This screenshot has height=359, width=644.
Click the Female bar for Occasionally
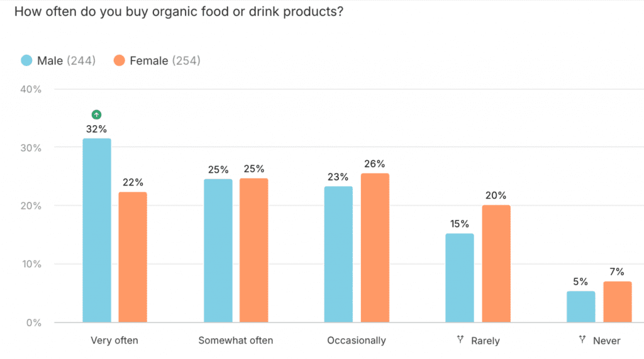tap(375, 248)
